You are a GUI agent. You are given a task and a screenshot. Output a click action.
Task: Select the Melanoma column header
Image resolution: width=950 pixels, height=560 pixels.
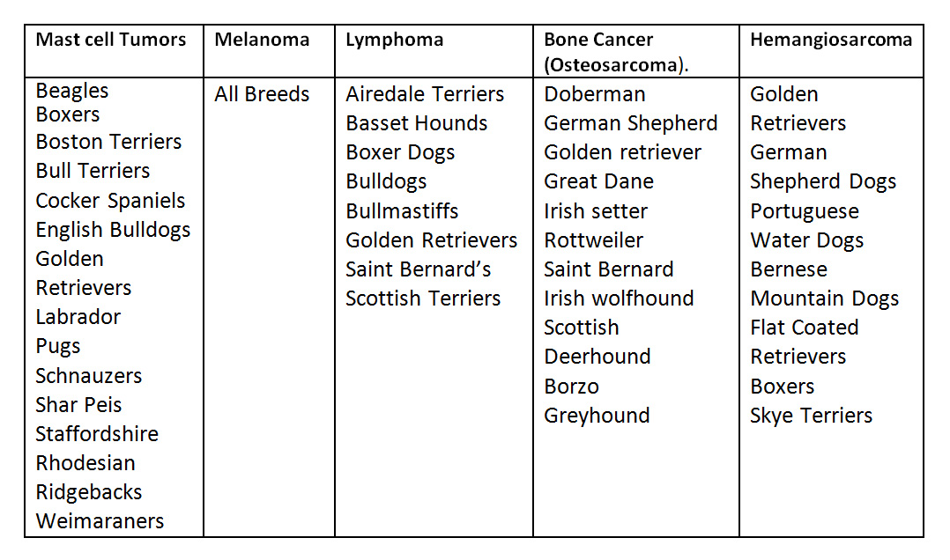262,40
